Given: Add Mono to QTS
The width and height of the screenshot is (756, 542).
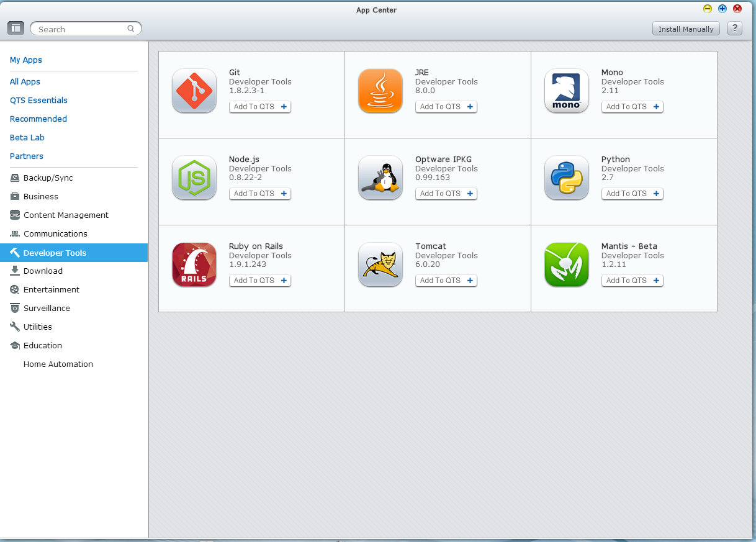Looking at the screenshot, I should pyautogui.click(x=632, y=107).
